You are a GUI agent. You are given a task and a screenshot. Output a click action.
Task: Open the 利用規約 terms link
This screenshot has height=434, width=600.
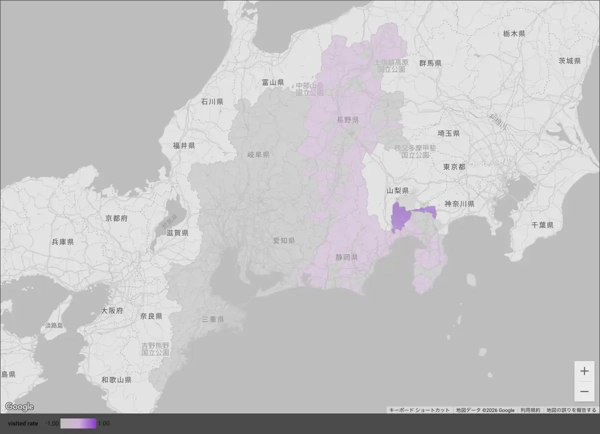click(x=530, y=410)
